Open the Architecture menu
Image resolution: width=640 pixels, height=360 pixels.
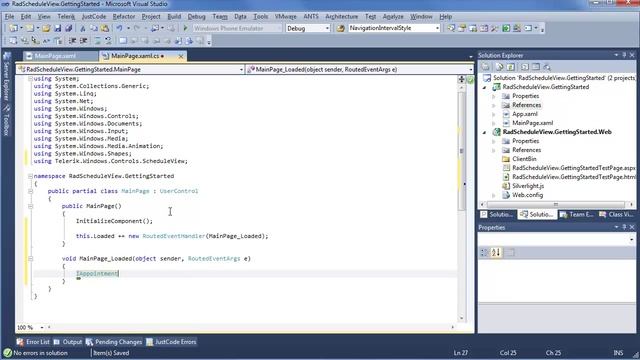tap(341, 17)
